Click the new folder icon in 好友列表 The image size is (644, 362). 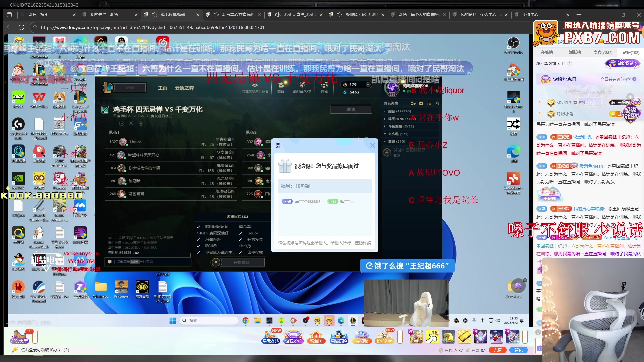tap(421, 103)
